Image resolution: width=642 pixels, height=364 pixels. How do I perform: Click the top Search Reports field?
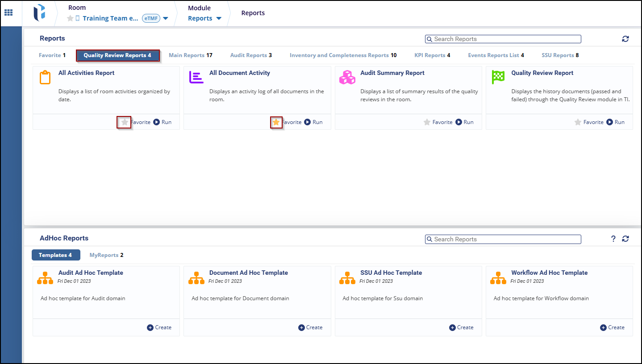coord(503,39)
